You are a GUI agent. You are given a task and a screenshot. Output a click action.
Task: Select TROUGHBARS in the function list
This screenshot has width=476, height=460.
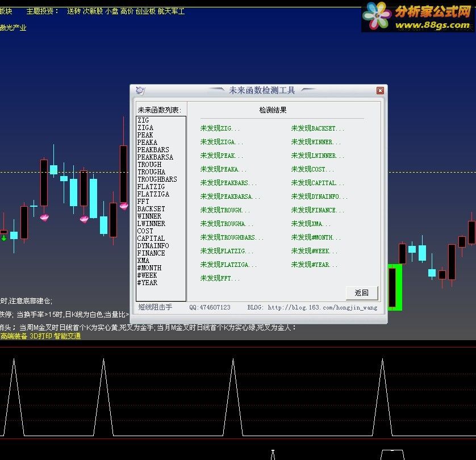click(157, 179)
